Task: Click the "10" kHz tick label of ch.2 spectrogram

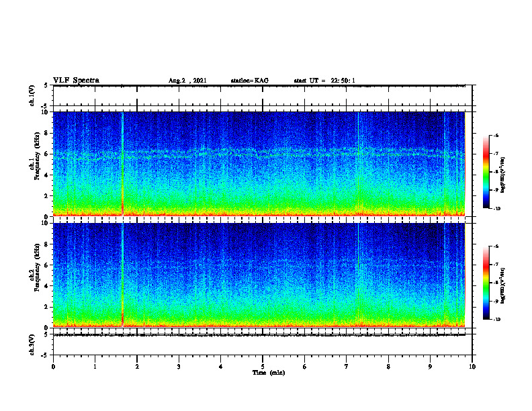Action: tap(46, 223)
